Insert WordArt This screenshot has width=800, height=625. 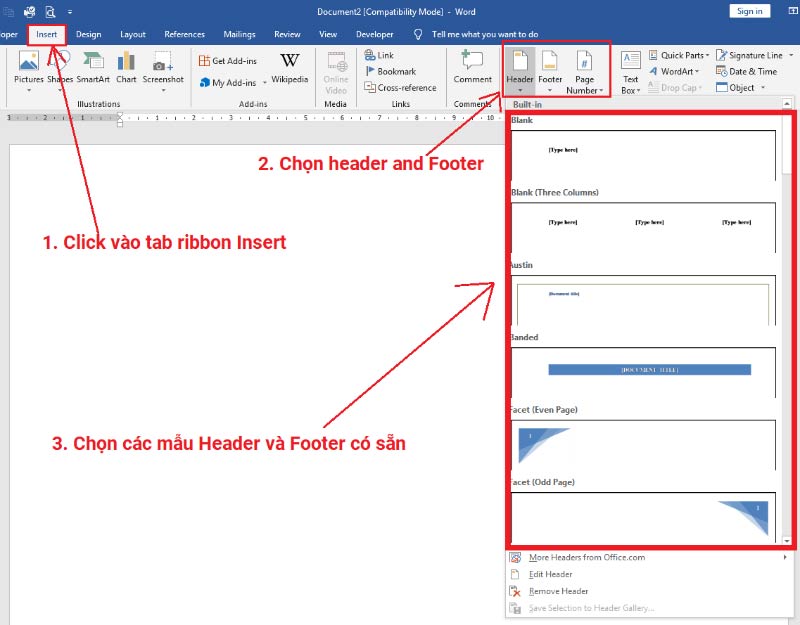point(673,71)
